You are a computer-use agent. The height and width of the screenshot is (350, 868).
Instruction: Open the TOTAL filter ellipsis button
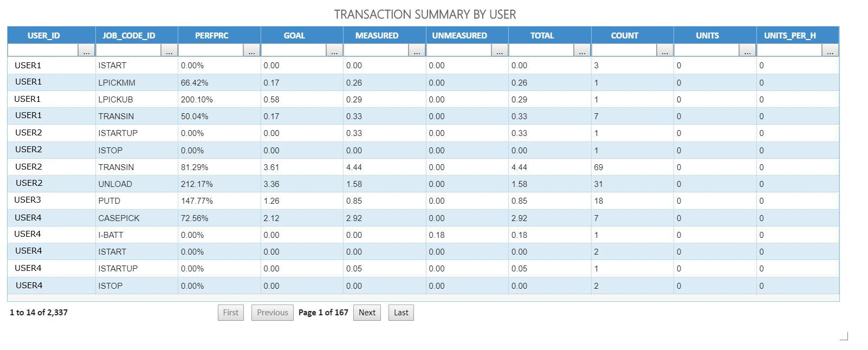tap(582, 50)
